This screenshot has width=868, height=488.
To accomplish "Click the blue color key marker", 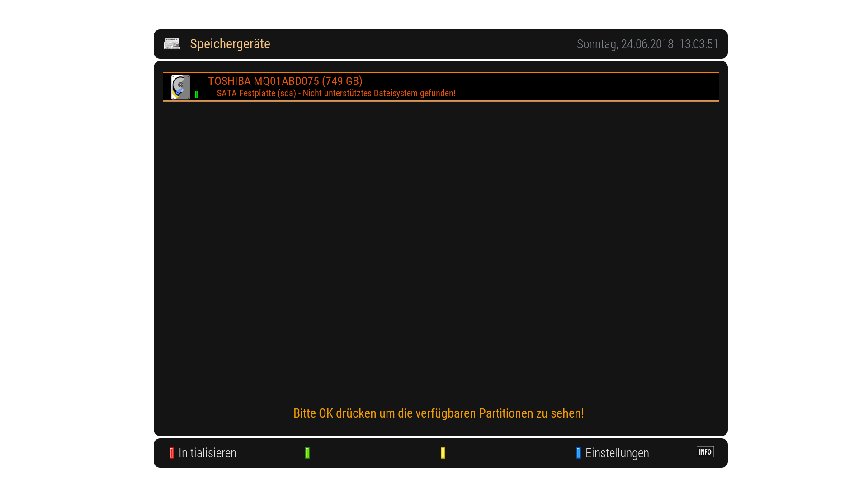I will [x=578, y=453].
